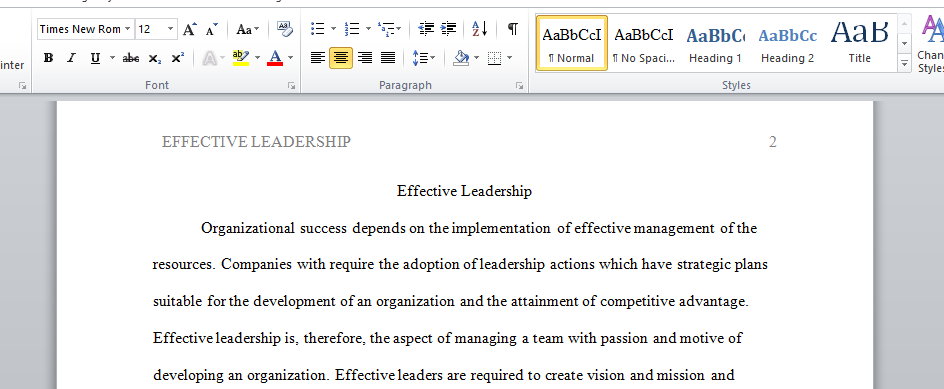The height and width of the screenshot is (389, 944).
Task: Click the Shrink Font icon
Action: 211,29
